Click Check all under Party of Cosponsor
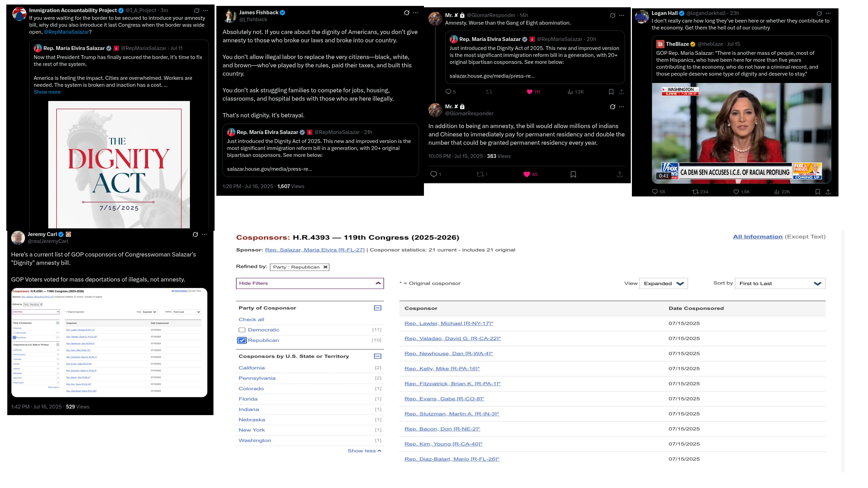This screenshot has height=488, width=868. click(x=251, y=320)
